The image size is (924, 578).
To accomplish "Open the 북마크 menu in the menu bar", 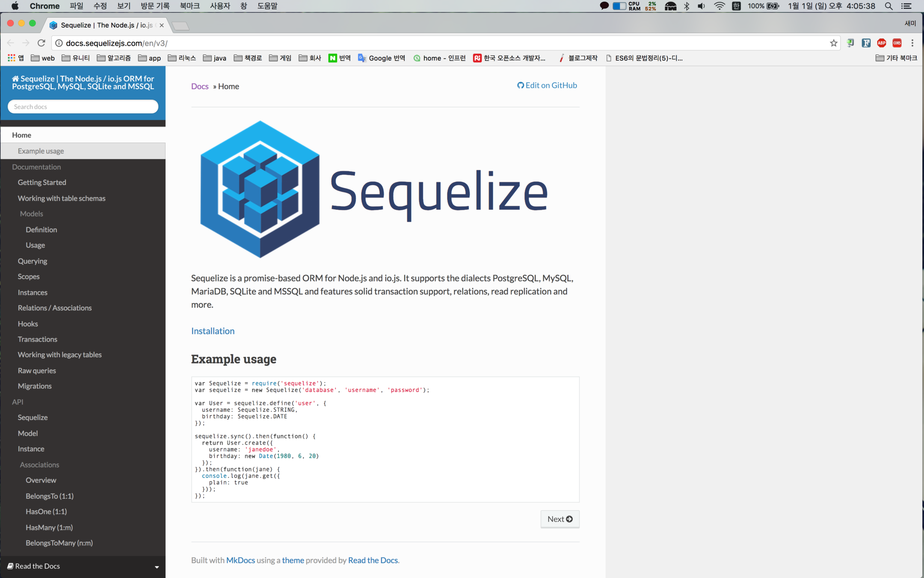I will click(190, 6).
